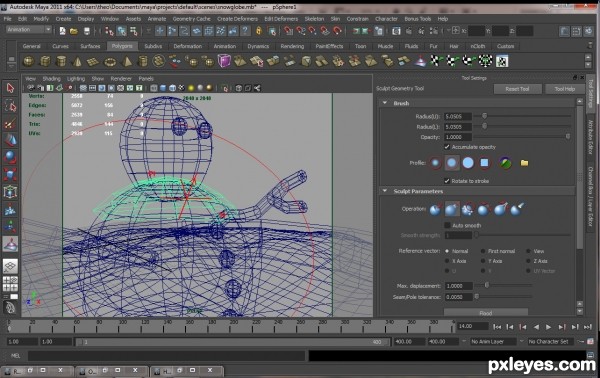Activate the Paint selection tool
The height and width of the screenshot is (378, 600).
point(10,123)
